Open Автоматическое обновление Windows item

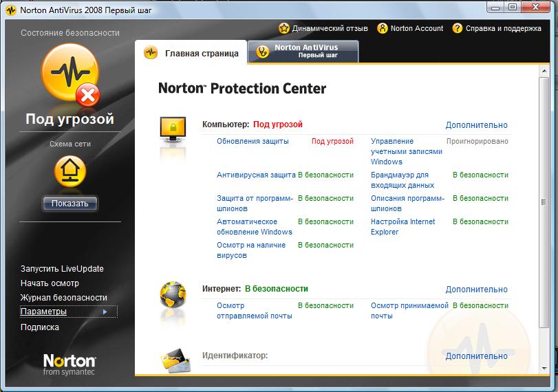(255, 226)
